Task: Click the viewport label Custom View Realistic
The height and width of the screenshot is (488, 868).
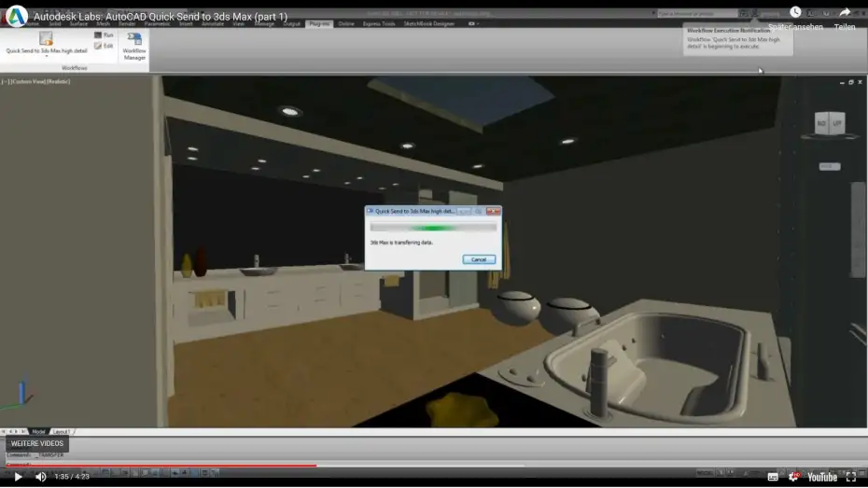Action: click(36, 81)
